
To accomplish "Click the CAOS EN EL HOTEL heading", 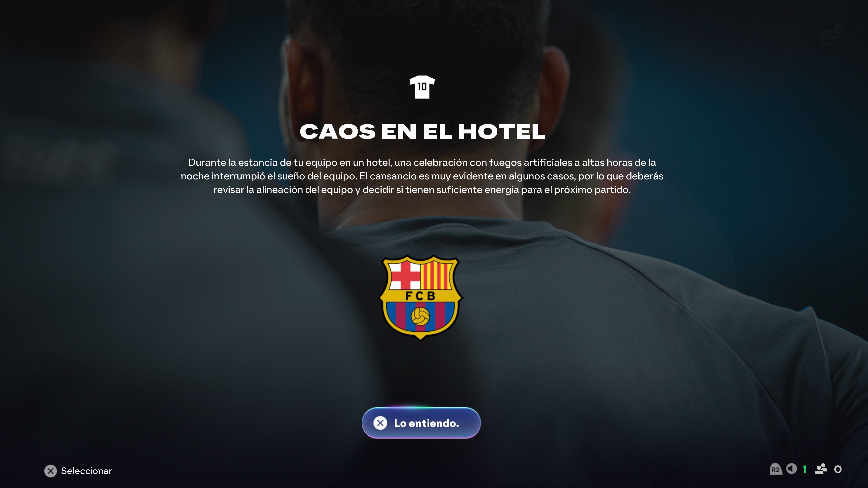I will 422,131.
